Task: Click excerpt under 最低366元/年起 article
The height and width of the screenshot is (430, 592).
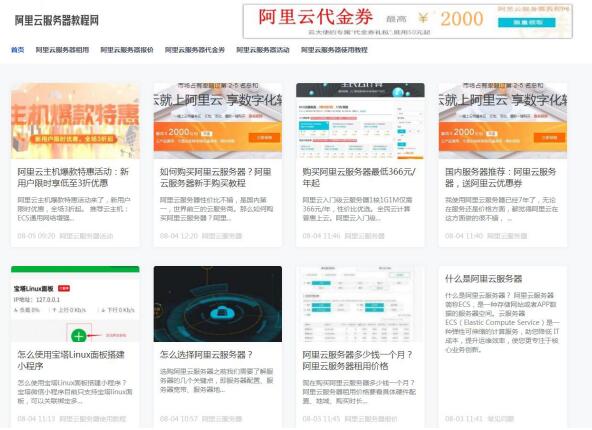Action: [358, 209]
